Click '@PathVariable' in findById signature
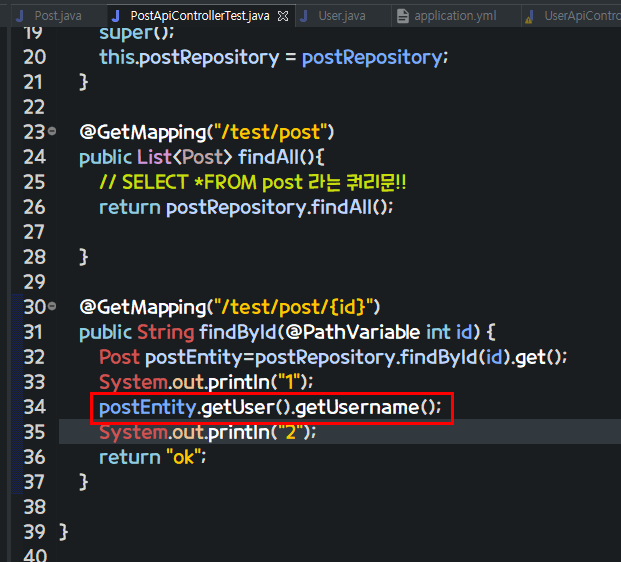This screenshot has width=621, height=562. point(352,332)
